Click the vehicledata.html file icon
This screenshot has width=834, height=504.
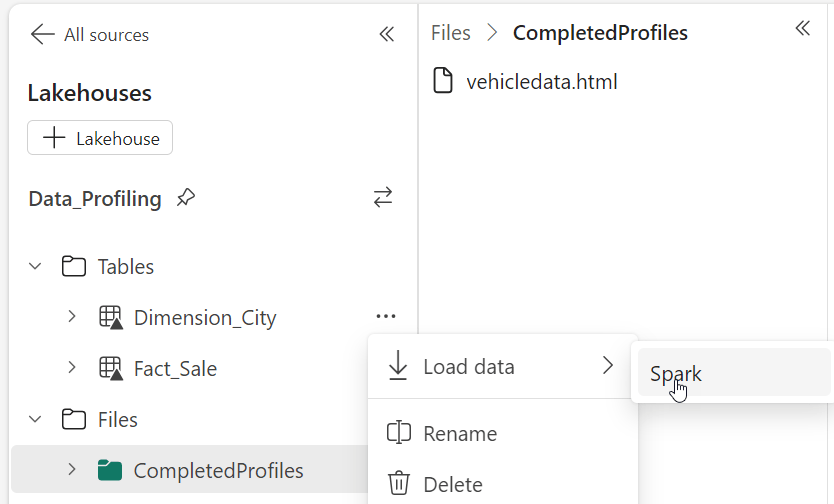point(442,81)
